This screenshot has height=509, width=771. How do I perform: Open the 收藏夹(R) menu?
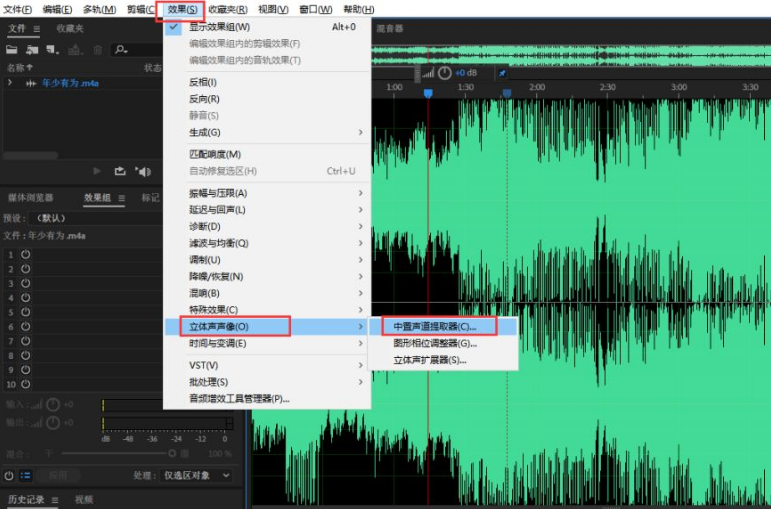(228, 9)
